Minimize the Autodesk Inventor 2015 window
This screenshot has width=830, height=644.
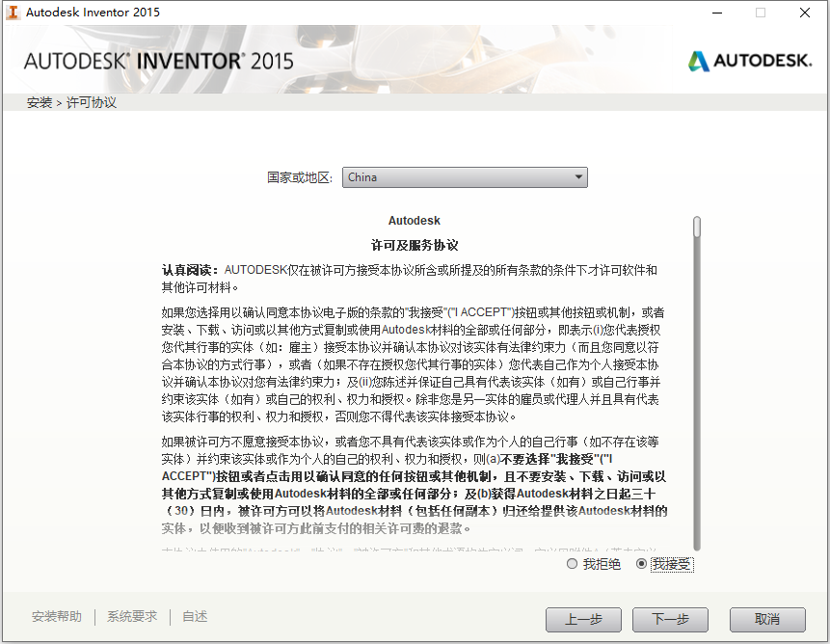(717, 13)
